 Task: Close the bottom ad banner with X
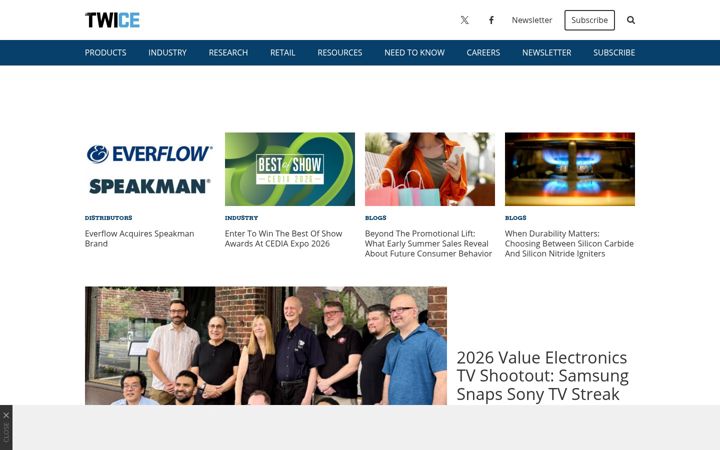(x=6, y=416)
